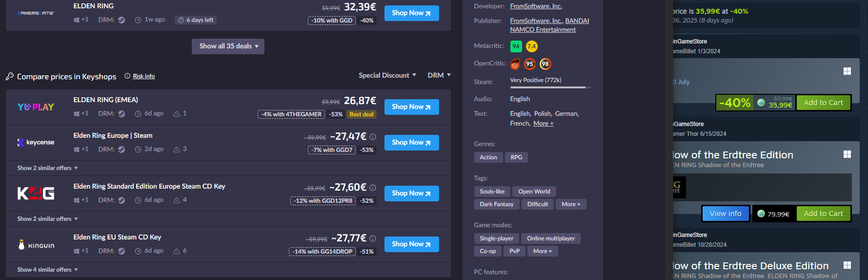Select the Online multiplayer game mode
The height and width of the screenshot is (280, 868).
[551, 238]
